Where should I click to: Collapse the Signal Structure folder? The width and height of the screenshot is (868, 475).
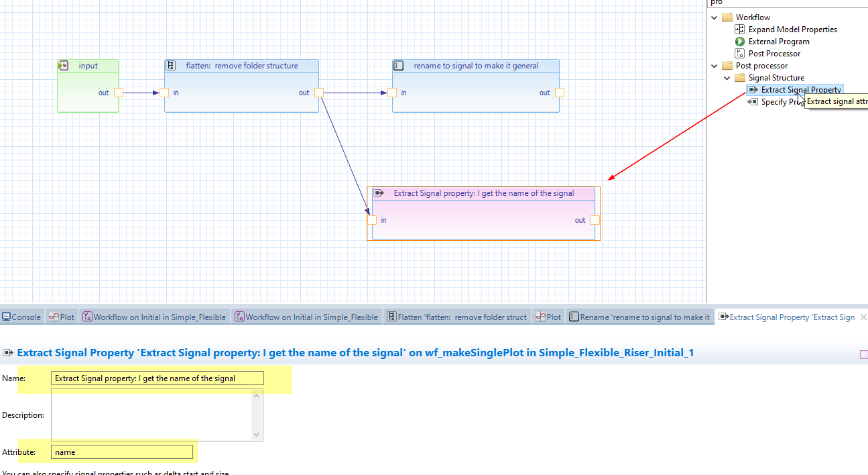tap(727, 78)
